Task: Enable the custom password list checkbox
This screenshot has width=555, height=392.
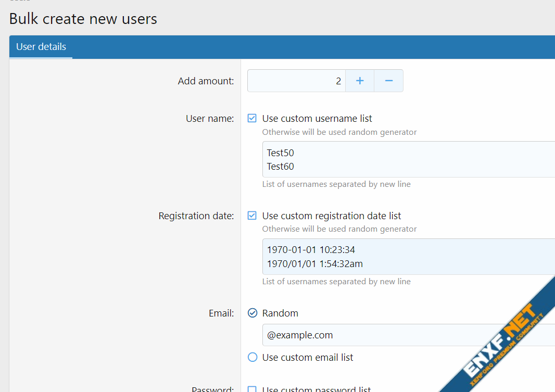Action: click(x=252, y=389)
